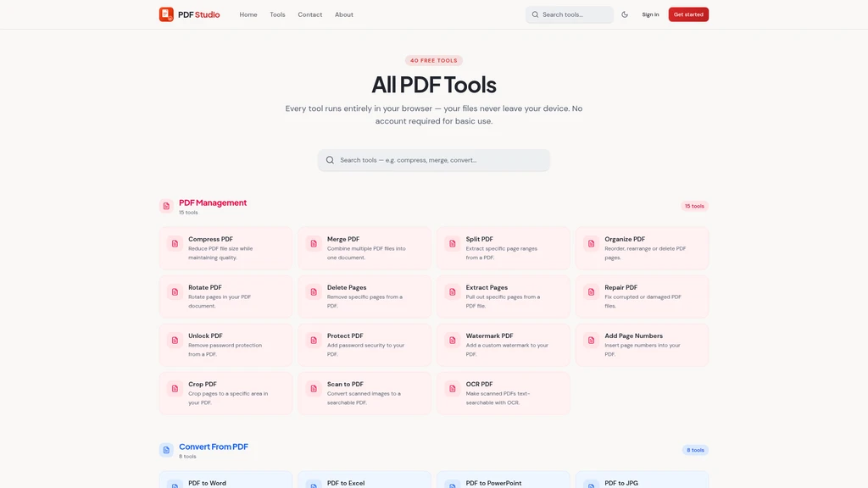Open the PDF to PowerPoint card
The height and width of the screenshot is (488, 868).
point(504,480)
